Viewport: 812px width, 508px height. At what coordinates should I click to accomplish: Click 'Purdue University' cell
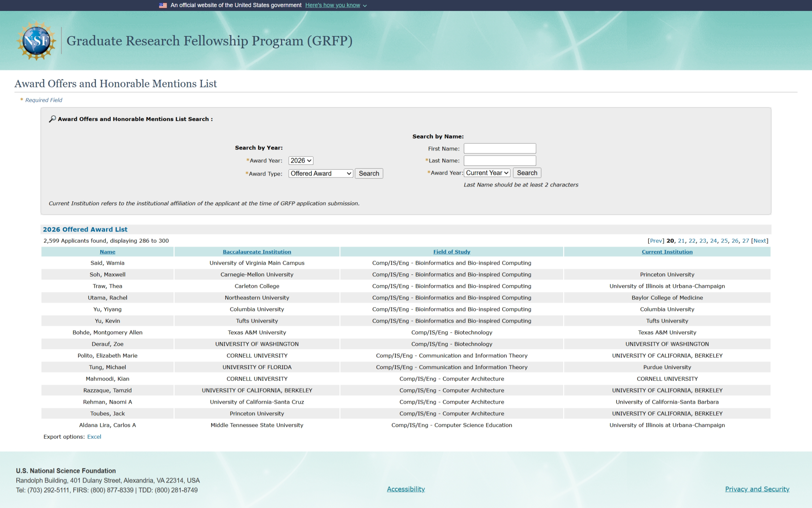pyautogui.click(x=667, y=368)
